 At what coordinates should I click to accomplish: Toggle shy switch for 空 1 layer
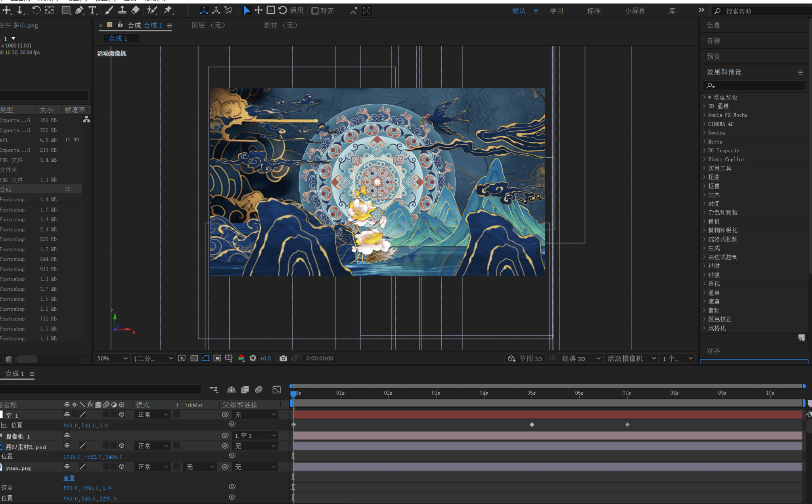point(67,414)
